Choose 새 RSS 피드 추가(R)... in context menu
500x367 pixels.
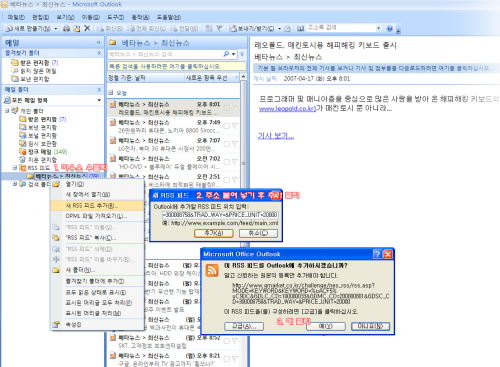point(97,205)
